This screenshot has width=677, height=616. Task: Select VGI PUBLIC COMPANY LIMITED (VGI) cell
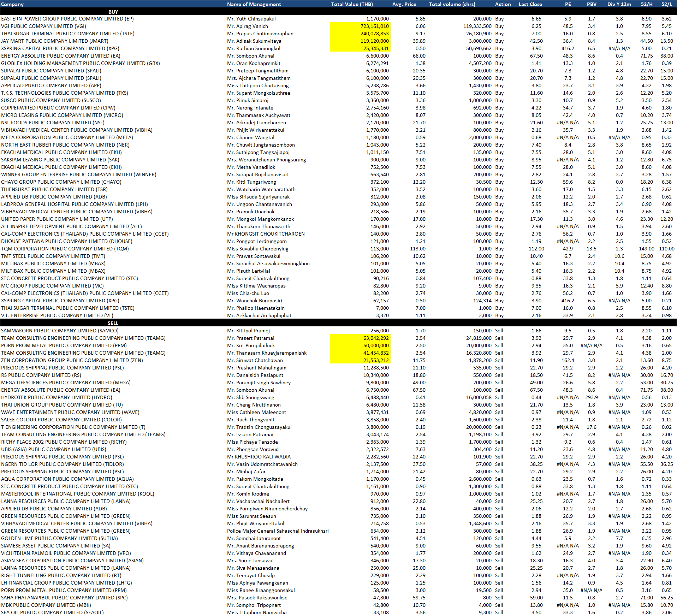43,26
